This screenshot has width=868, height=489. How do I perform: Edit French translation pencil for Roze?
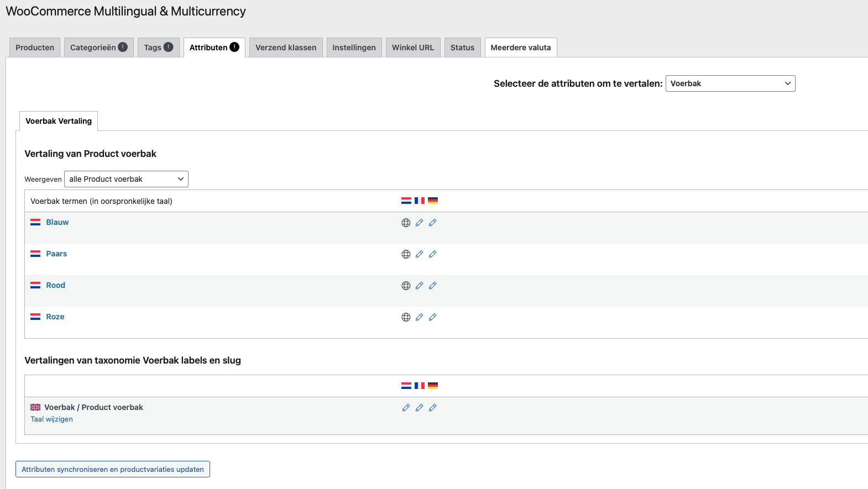click(420, 317)
